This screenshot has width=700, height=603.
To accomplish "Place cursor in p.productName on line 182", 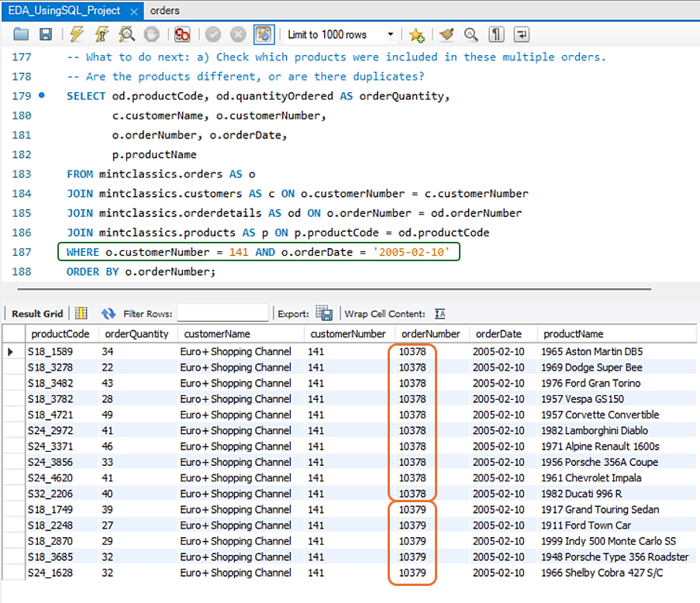I will coord(154,155).
